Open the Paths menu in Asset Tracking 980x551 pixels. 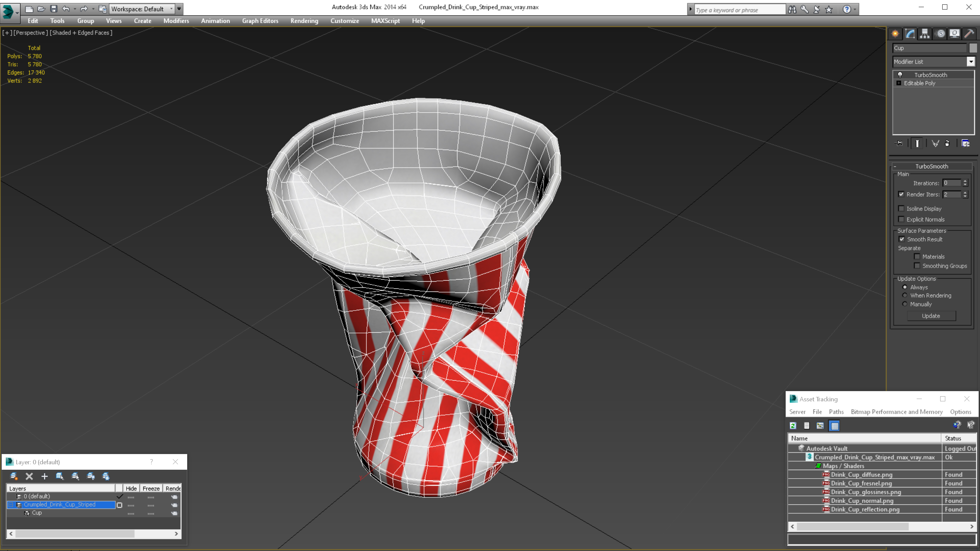836,412
